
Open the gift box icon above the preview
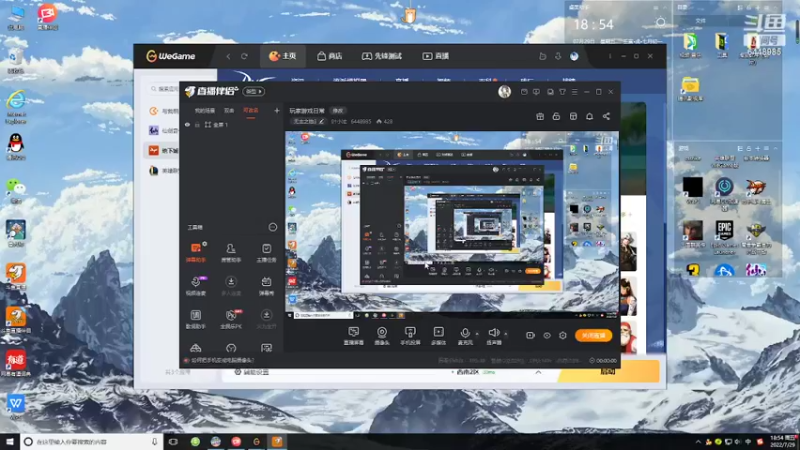(540, 116)
